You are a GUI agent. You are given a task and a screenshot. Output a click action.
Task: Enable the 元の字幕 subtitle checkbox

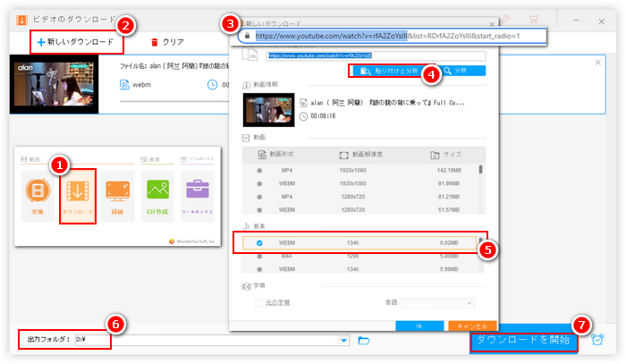coord(258,304)
